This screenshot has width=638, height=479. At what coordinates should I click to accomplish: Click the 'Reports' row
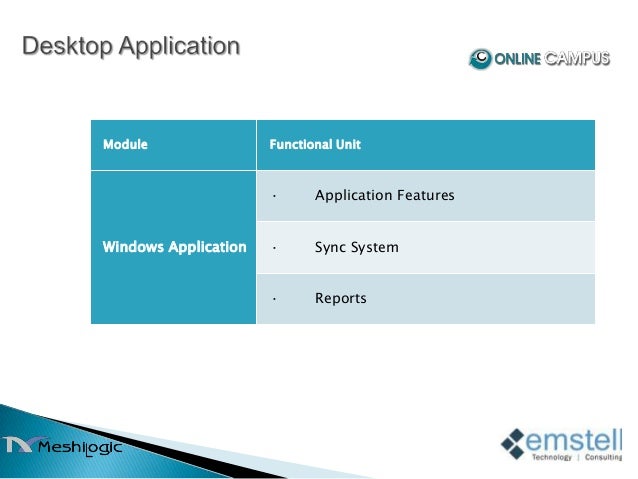426,299
